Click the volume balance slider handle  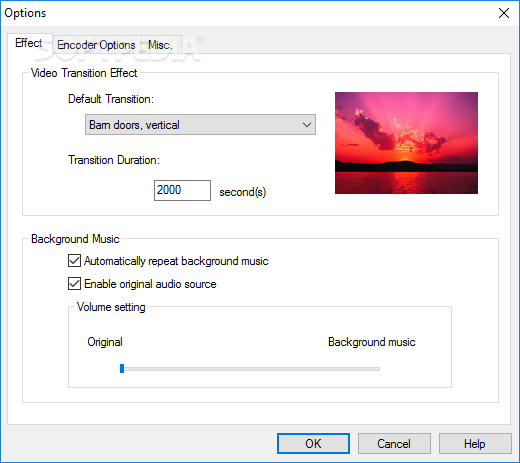coord(122,368)
